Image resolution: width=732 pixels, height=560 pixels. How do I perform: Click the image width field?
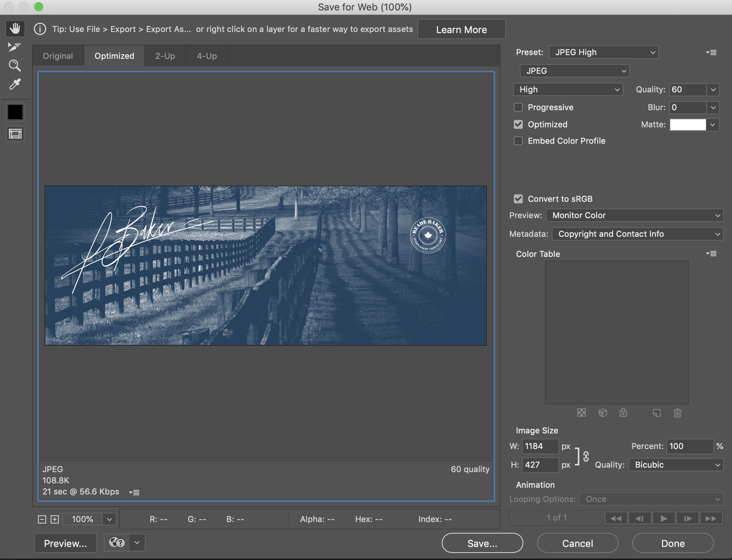point(540,446)
